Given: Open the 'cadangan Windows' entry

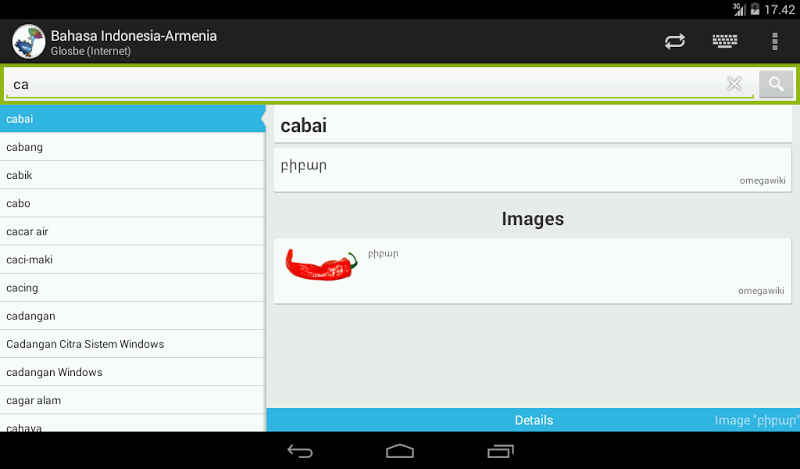Looking at the screenshot, I should tap(133, 372).
